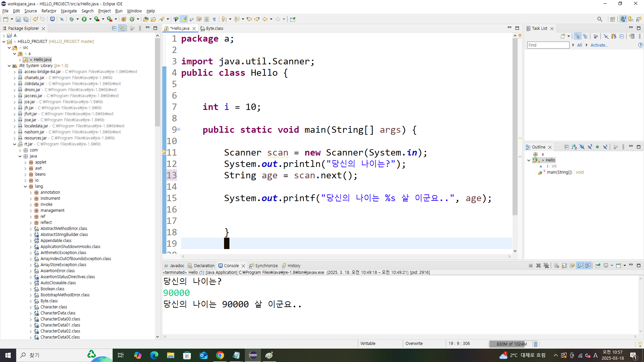The width and height of the screenshot is (644, 362).
Task: Save the file with the disk icon
Action: point(18,19)
